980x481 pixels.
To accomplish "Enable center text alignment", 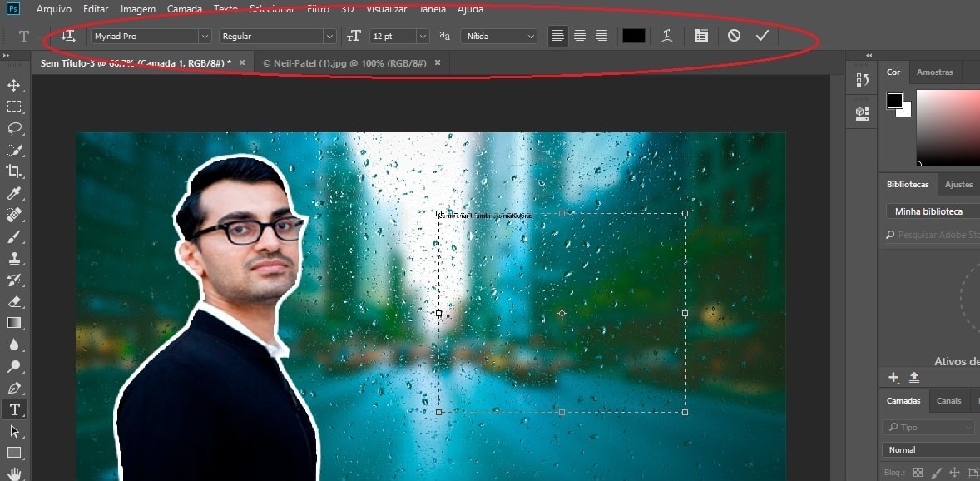I will (580, 36).
